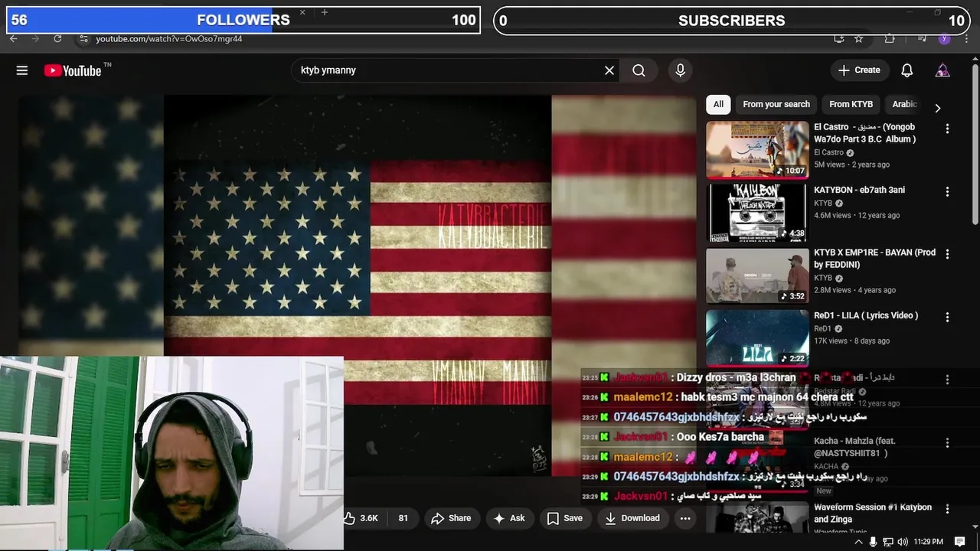Screen dimensions: 980x551
Task: Open options menu for Waveform Session #1 video
Action: (947, 509)
